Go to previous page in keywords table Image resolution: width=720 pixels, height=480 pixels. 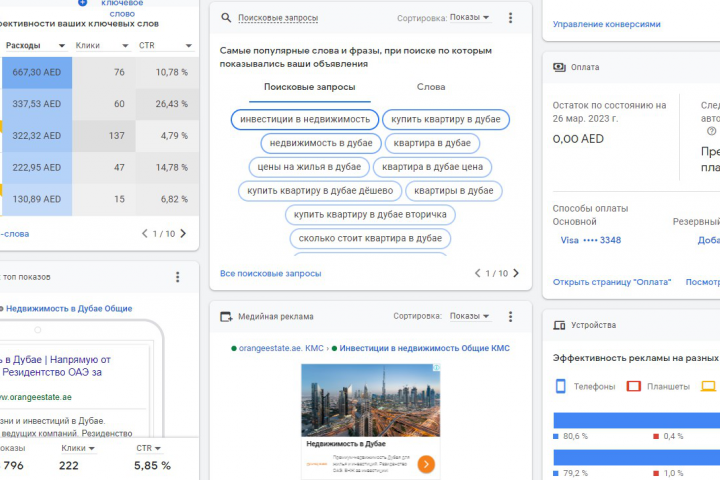click(x=145, y=234)
